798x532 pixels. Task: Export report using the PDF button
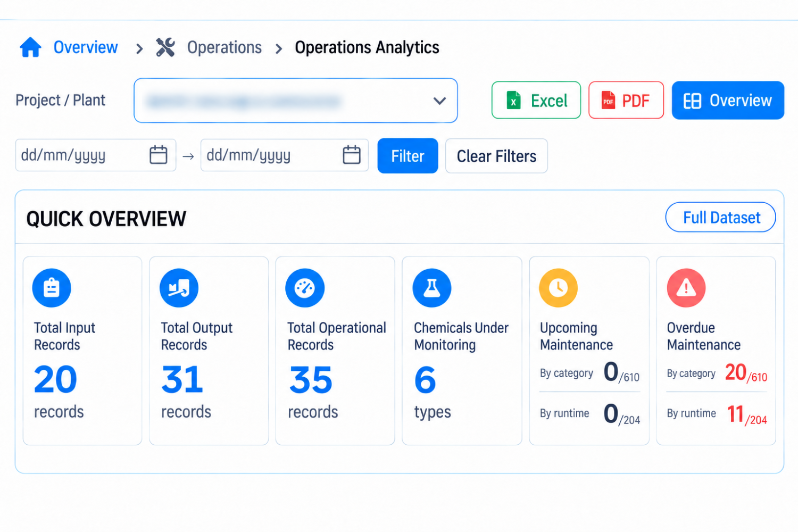pos(626,100)
